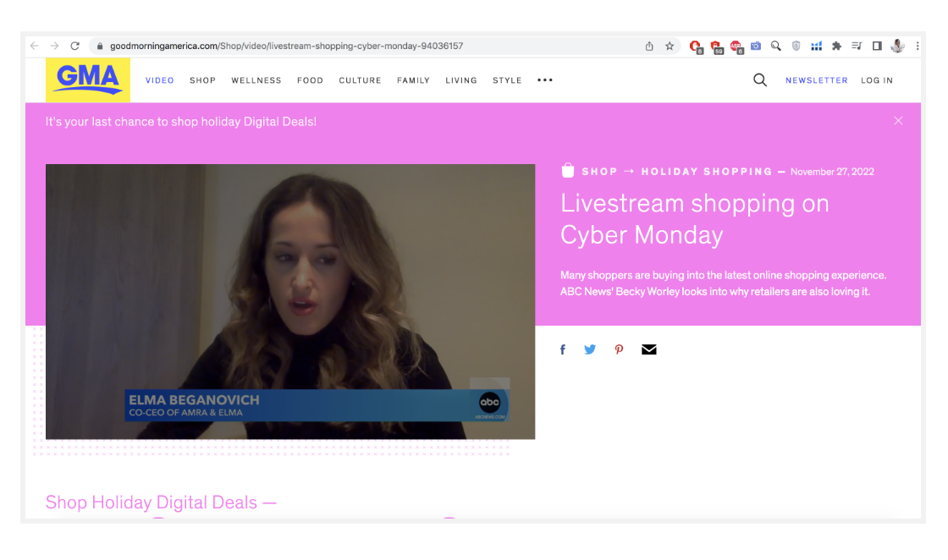The image size is (948, 560).
Task: Open the LIVING navigation item
Action: 461,80
